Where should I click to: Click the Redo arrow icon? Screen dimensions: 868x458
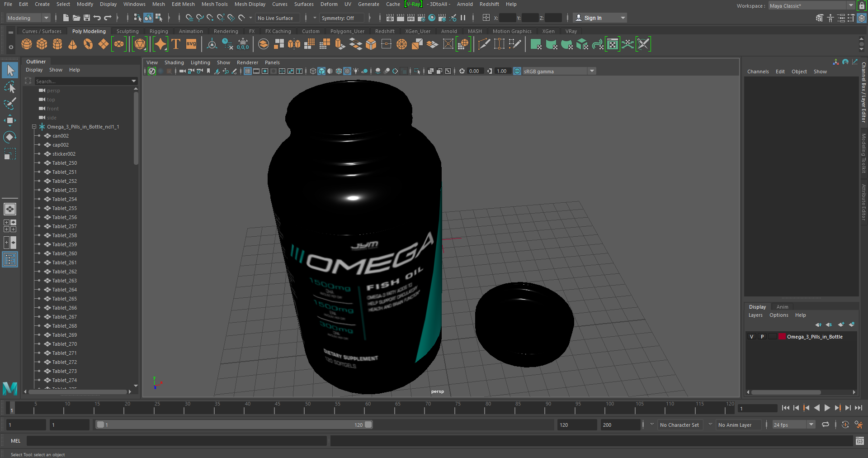coord(108,18)
